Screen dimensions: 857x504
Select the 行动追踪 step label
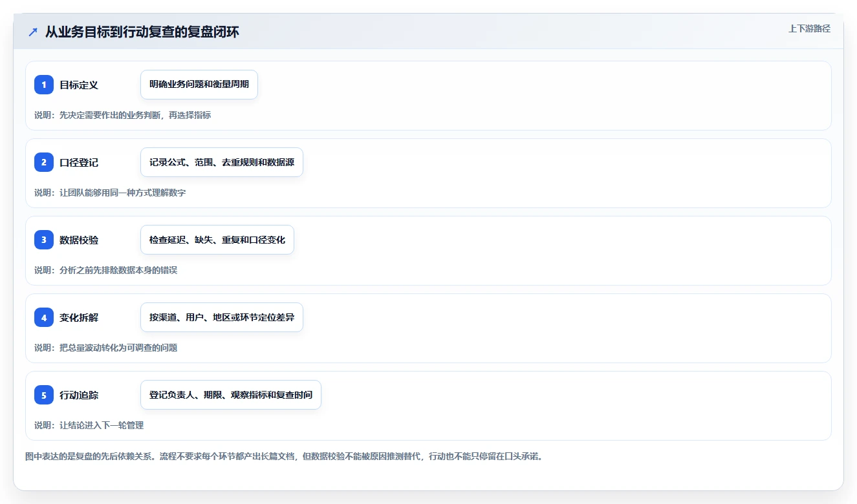click(x=79, y=395)
